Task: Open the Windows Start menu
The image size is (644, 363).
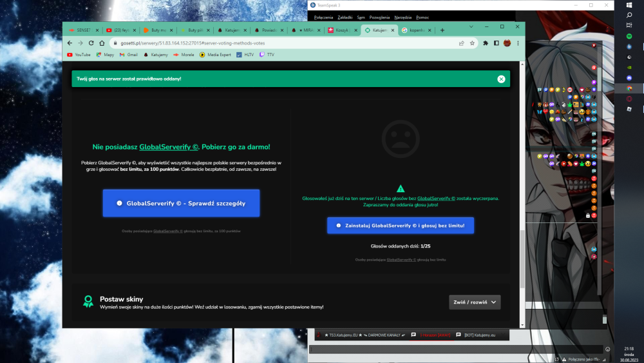Action: 629,5
